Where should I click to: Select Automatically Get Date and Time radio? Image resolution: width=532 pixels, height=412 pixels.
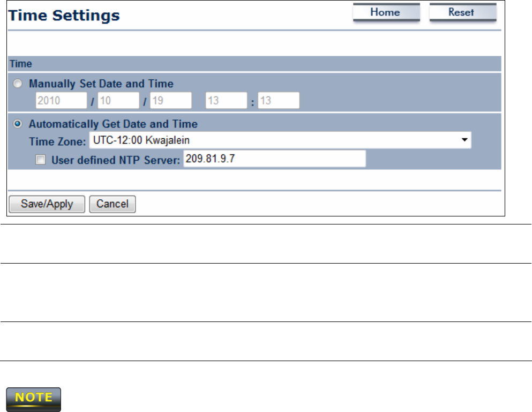pos(18,124)
